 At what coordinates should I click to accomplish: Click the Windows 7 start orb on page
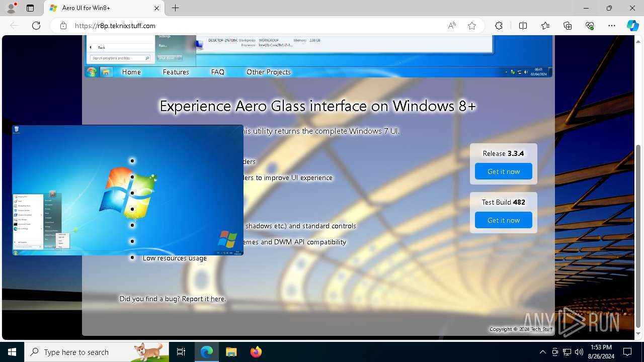(x=92, y=72)
